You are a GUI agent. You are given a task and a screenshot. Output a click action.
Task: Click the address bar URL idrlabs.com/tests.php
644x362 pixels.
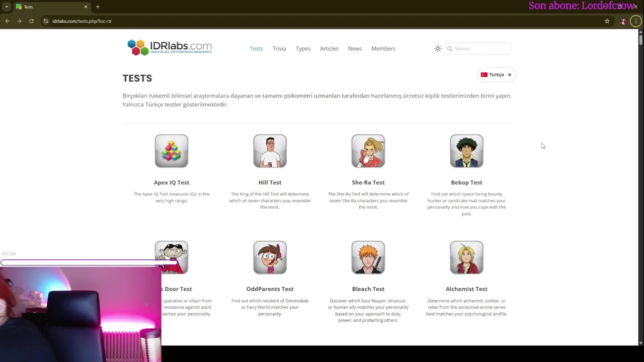click(82, 21)
